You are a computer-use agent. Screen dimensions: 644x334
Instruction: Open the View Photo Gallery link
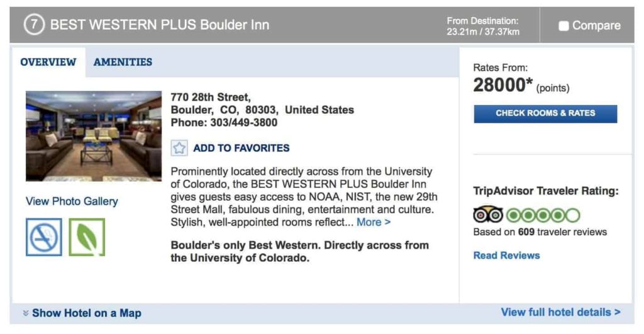click(x=72, y=201)
